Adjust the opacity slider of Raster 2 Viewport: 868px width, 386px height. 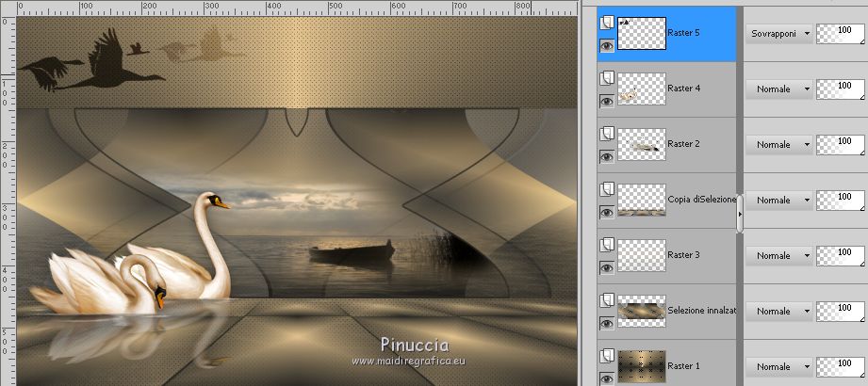tap(841, 145)
